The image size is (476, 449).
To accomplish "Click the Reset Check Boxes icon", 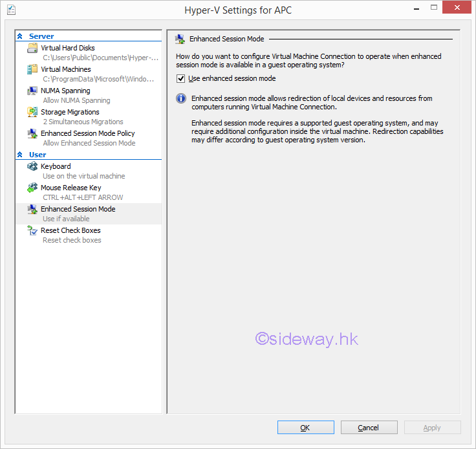I will [x=32, y=231].
